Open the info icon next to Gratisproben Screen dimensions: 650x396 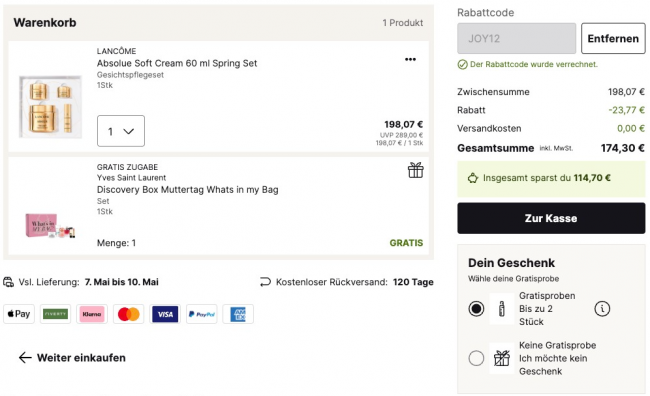[602, 309]
